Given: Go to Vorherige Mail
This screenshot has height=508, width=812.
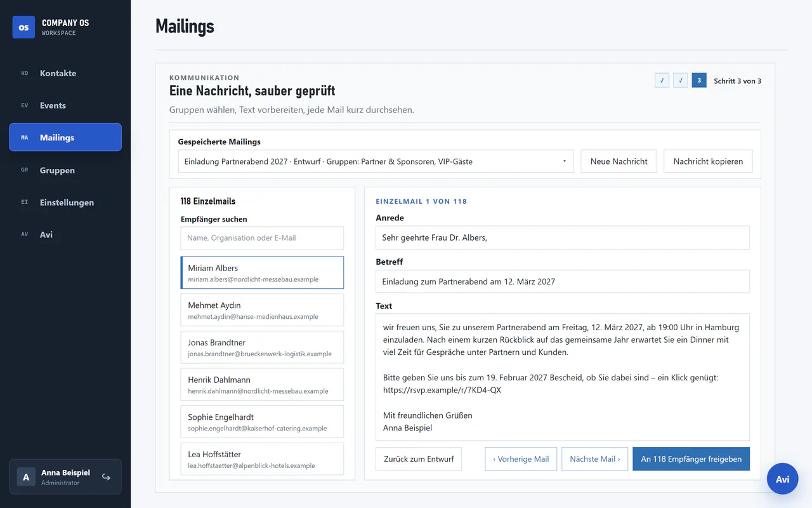Looking at the screenshot, I should pos(521,459).
